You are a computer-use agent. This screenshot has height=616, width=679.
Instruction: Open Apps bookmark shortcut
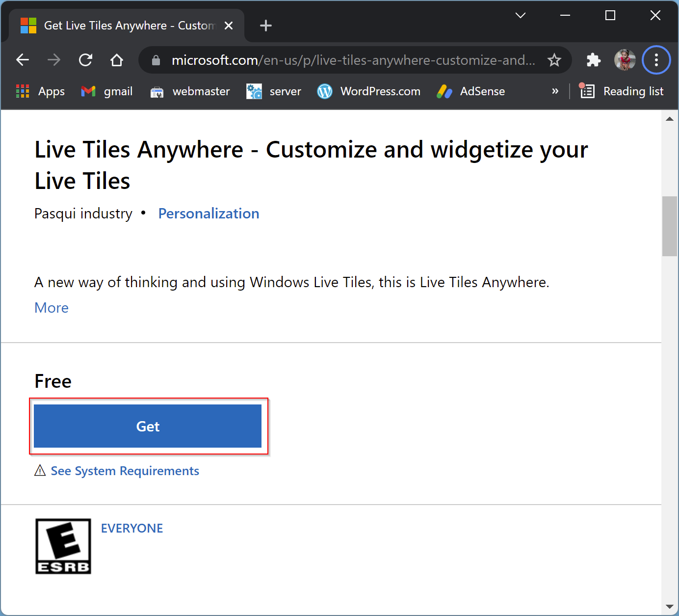coord(40,91)
